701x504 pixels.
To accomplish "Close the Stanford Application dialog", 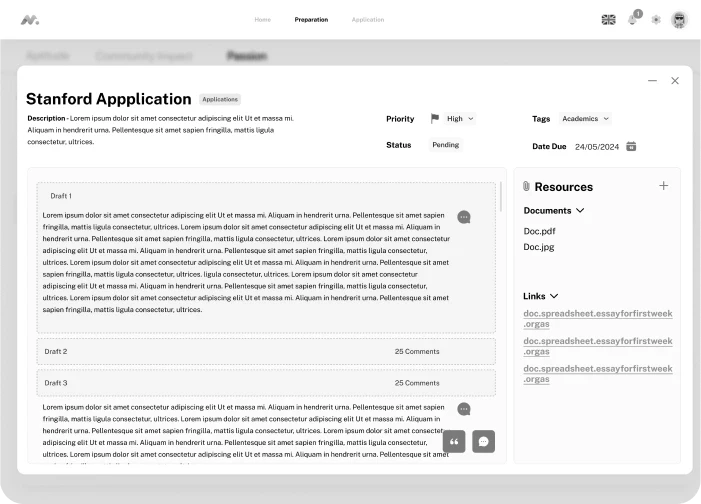I will tap(675, 81).
